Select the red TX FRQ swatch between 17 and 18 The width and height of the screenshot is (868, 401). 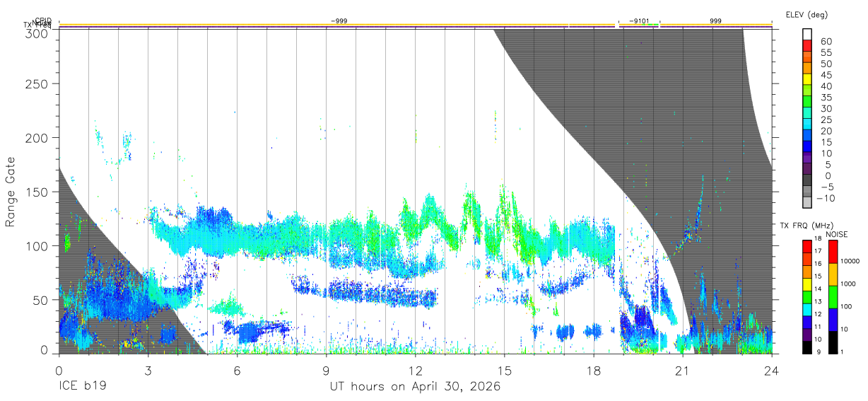point(806,246)
